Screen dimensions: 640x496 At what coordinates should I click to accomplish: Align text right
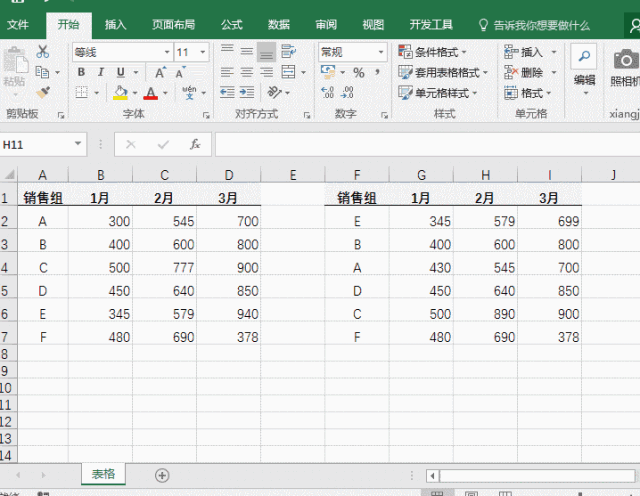point(267,73)
